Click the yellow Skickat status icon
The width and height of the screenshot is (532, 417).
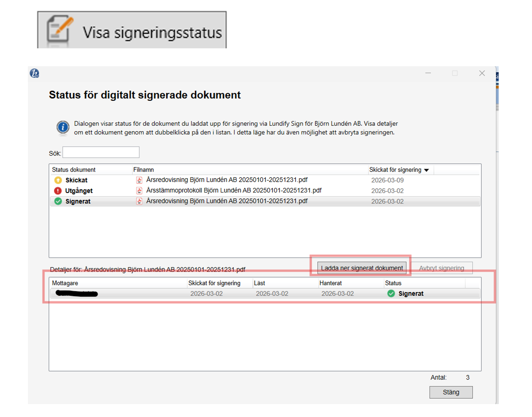(58, 180)
